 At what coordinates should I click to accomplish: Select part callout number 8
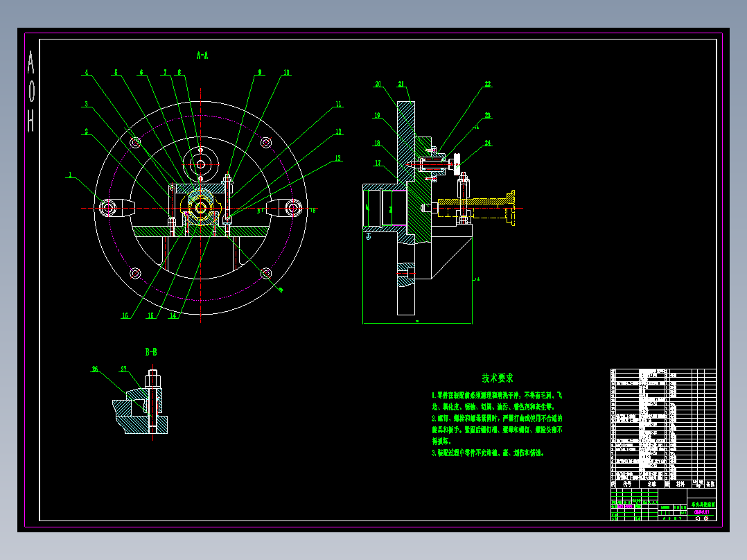(x=179, y=73)
